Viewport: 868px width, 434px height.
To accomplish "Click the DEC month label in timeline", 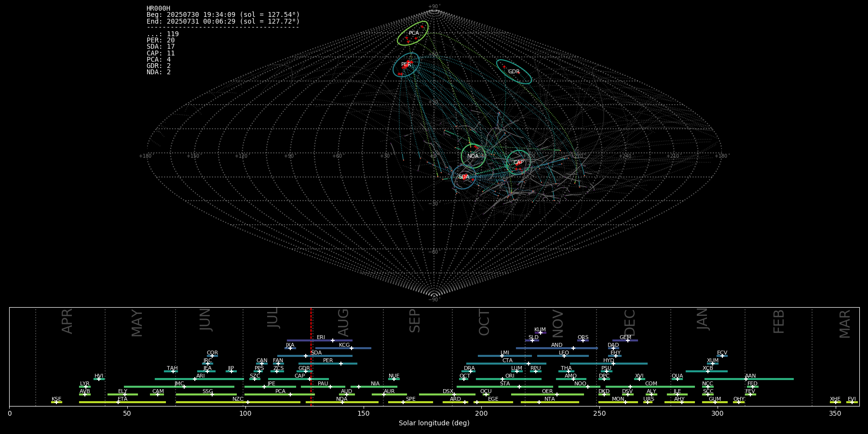I will tap(630, 323).
